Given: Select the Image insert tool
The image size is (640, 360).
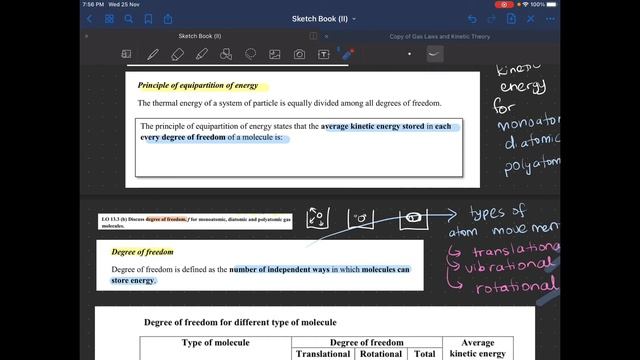Looking at the screenshot, I should point(275,54).
